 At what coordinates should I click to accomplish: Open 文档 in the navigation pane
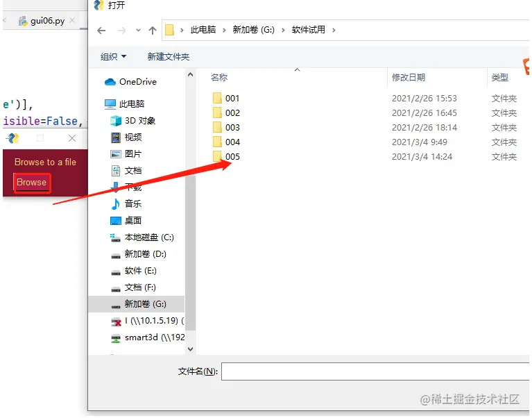(133, 170)
